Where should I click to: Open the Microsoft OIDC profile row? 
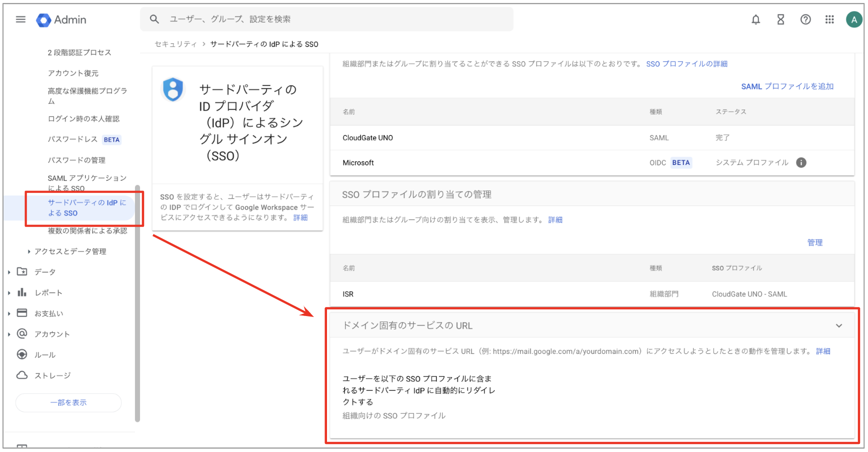(592, 163)
